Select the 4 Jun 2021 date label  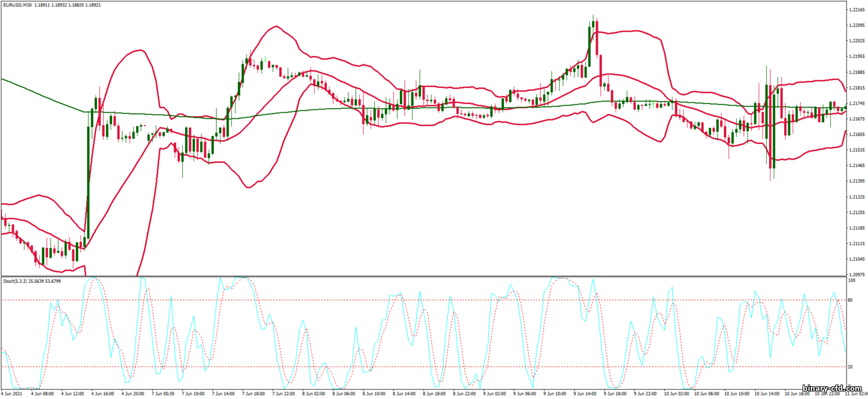tap(13, 394)
